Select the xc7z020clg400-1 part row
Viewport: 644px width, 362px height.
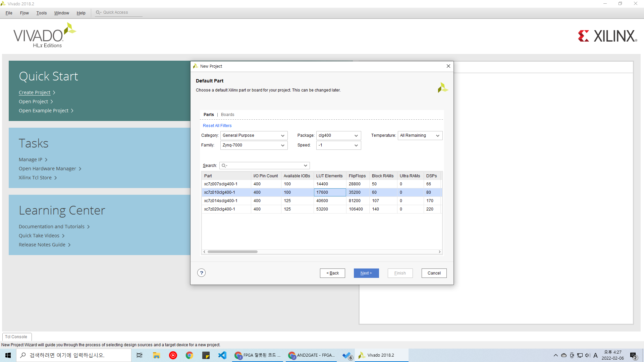(x=220, y=209)
